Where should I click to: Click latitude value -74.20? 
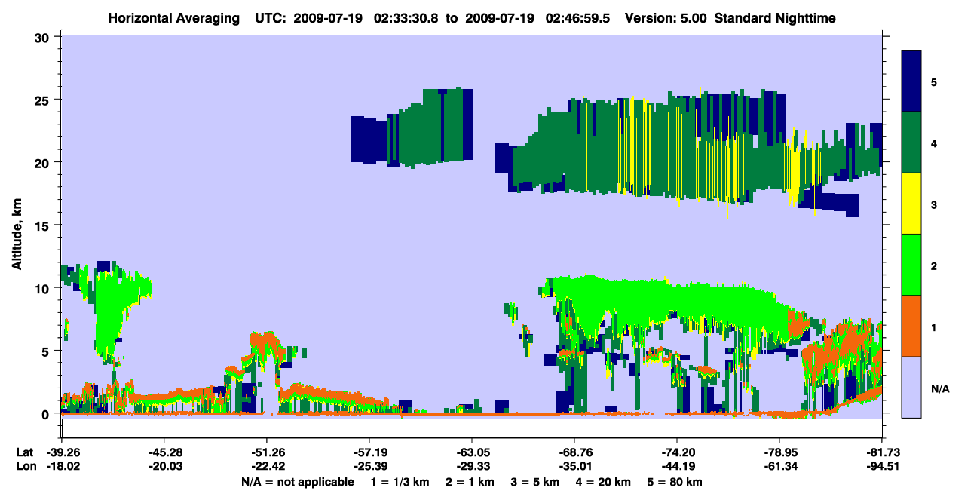click(677, 452)
